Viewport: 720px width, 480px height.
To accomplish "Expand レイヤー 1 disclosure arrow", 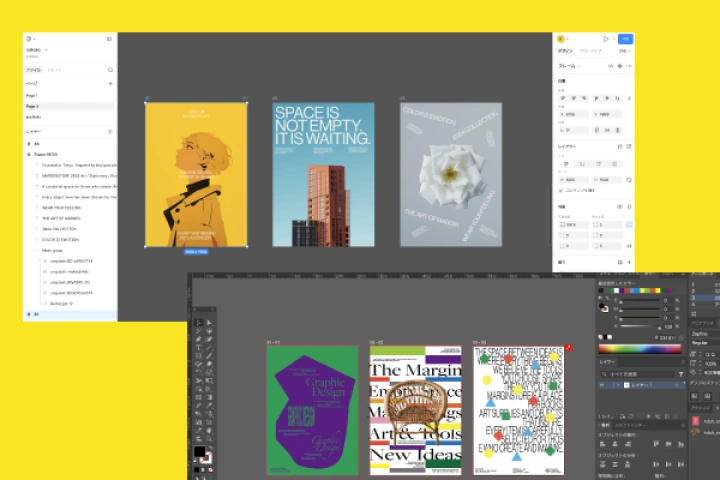I will (x=618, y=385).
